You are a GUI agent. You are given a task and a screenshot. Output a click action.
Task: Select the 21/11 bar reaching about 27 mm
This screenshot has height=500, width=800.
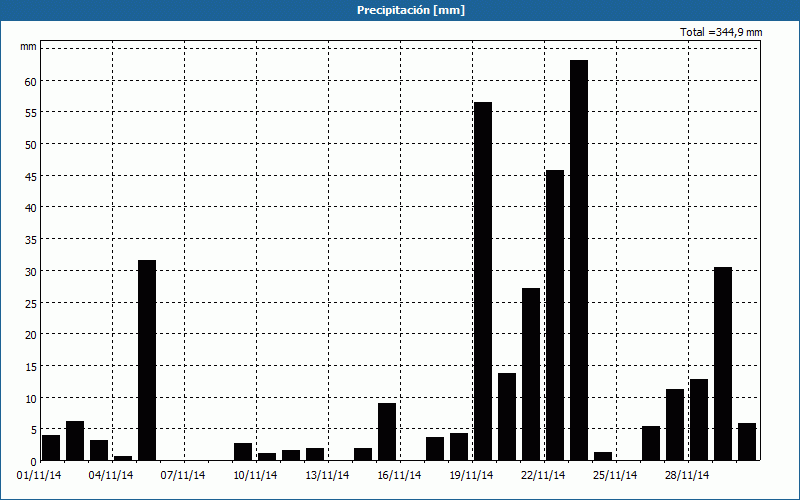531,374
